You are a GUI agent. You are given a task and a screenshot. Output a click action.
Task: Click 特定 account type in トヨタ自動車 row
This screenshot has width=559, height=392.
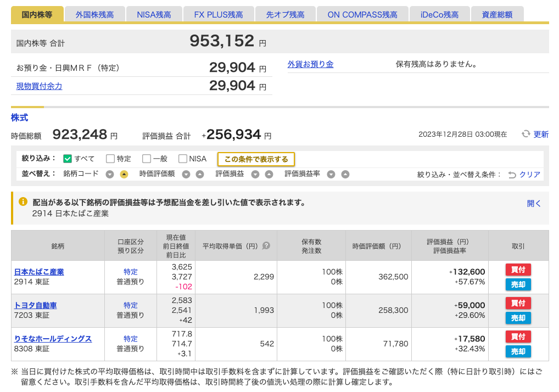coord(131,305)
